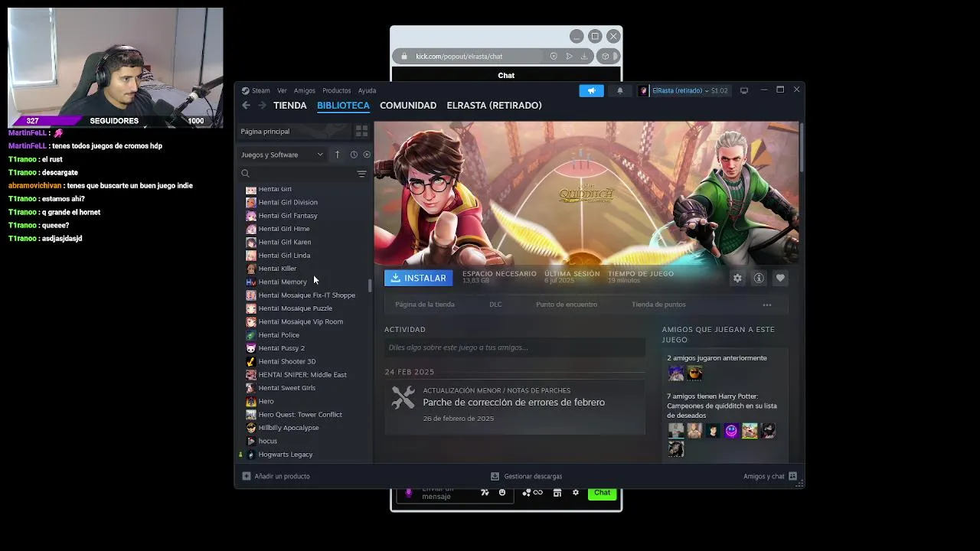Open the Productos menu
Screen dimensions: 980x551
tap(336, 90)
